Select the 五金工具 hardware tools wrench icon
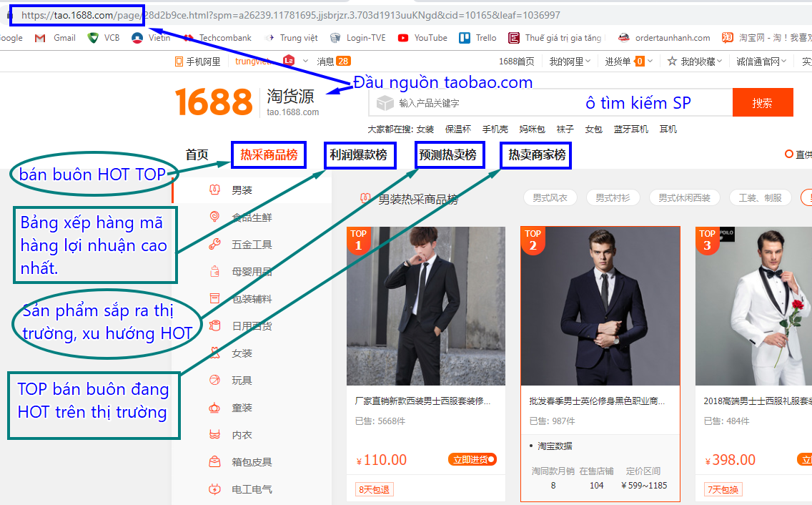This screenshot has height=505, width=812. 214,245
